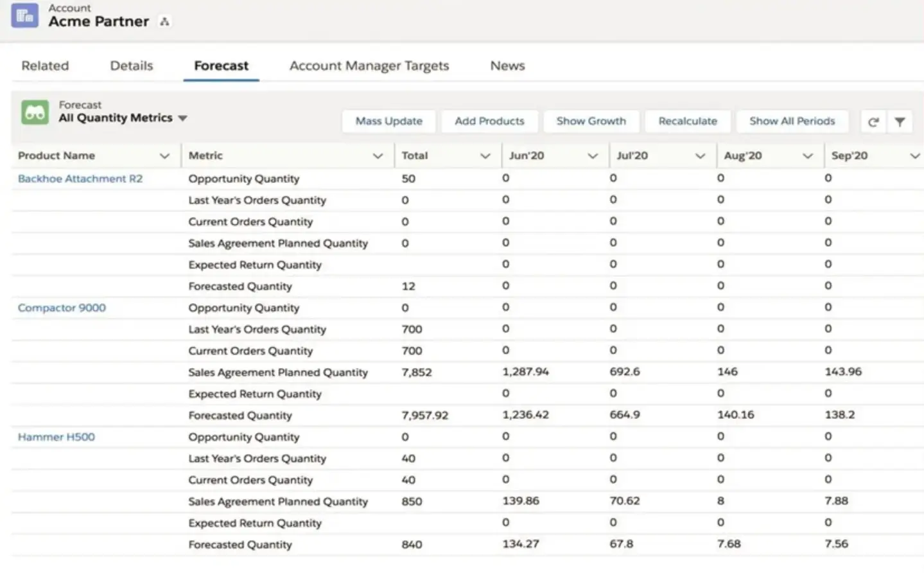This screenshot has width=924, height=573.
Task: Expand the Jun'20 column menu
Action: point(592,155)
